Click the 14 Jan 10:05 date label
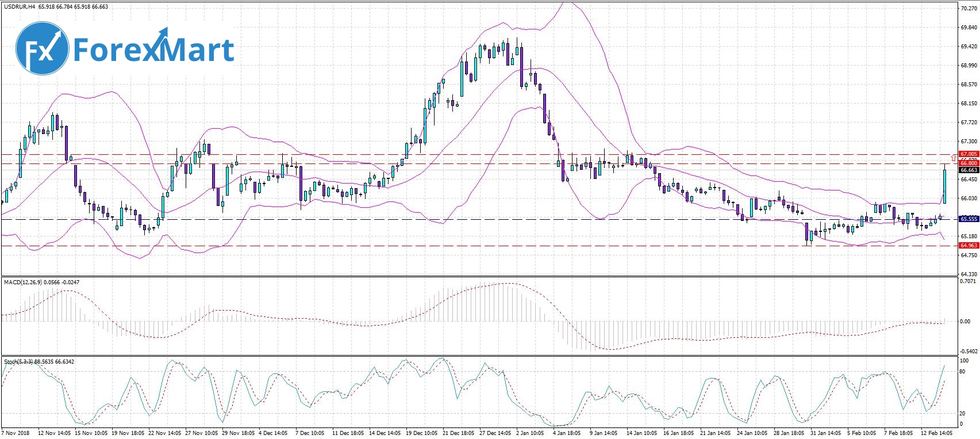Image resolution: width=980 pixels, height=439 pixels. point(641,433)
